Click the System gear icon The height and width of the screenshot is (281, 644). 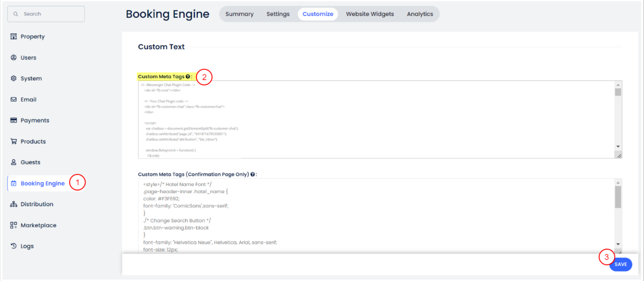(14, 78)
